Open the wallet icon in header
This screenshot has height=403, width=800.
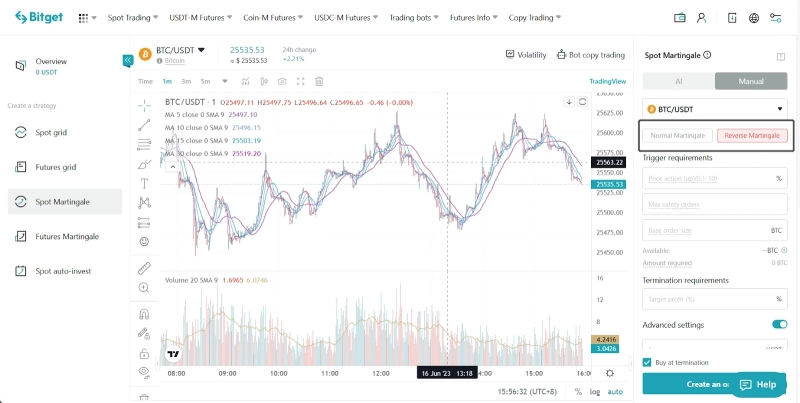tap(680, 18)
